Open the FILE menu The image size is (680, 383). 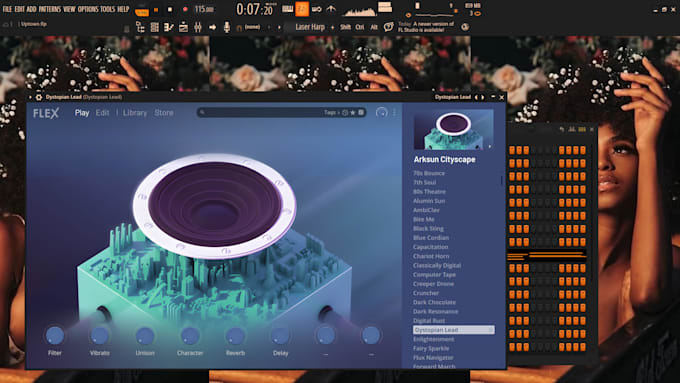pos(7,9)
